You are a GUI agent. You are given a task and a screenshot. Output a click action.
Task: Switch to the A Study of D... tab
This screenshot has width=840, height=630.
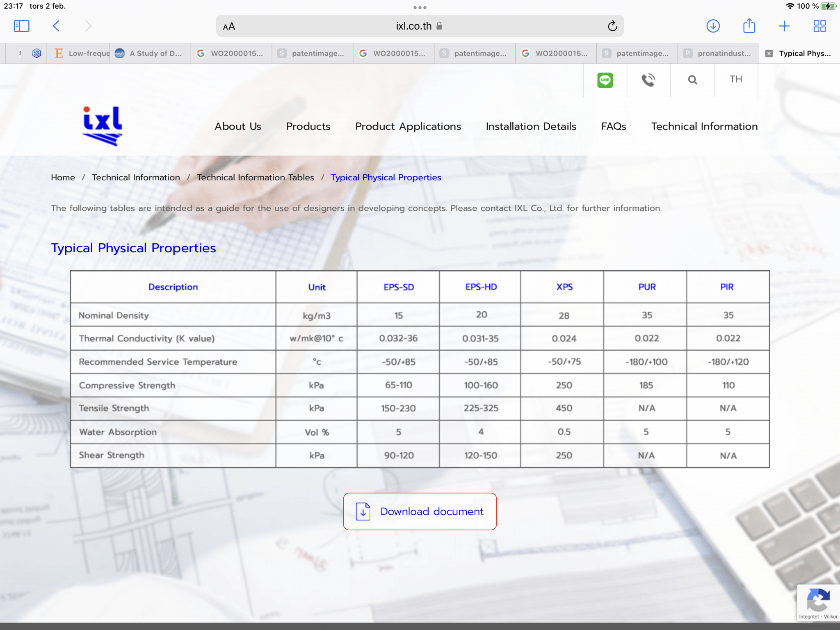coord(150,53)
